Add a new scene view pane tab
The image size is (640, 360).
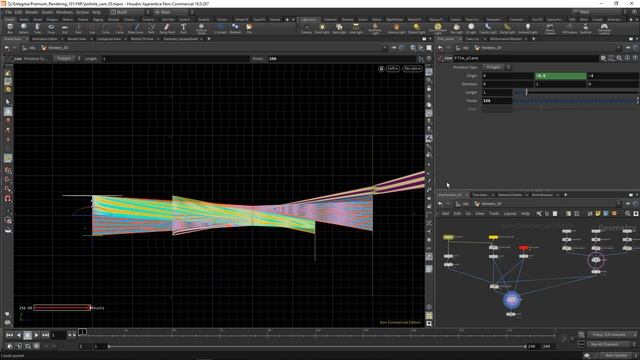[209, 39]
